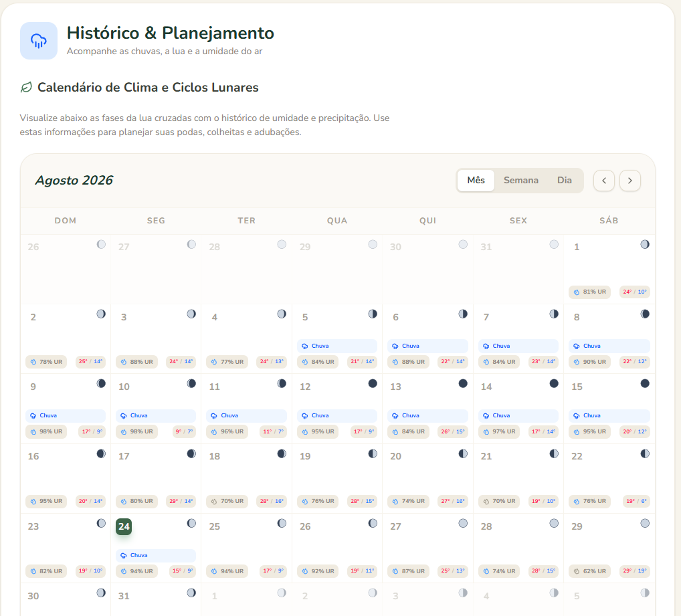The width and height of the screenshot is (681, 616).
Task: Click 97% UR humidity badge on August 14
Action: [499, 431]
